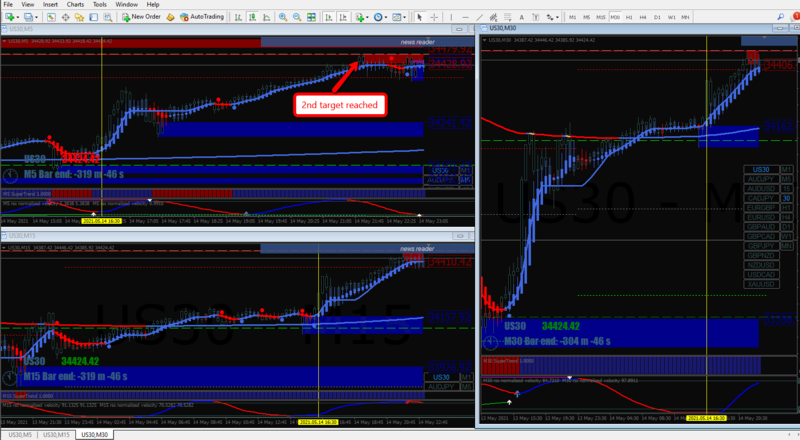Click EURUSD in M30 chart symbol panel
The height and width of the screenshot is (440, 800).
(761, 217)
